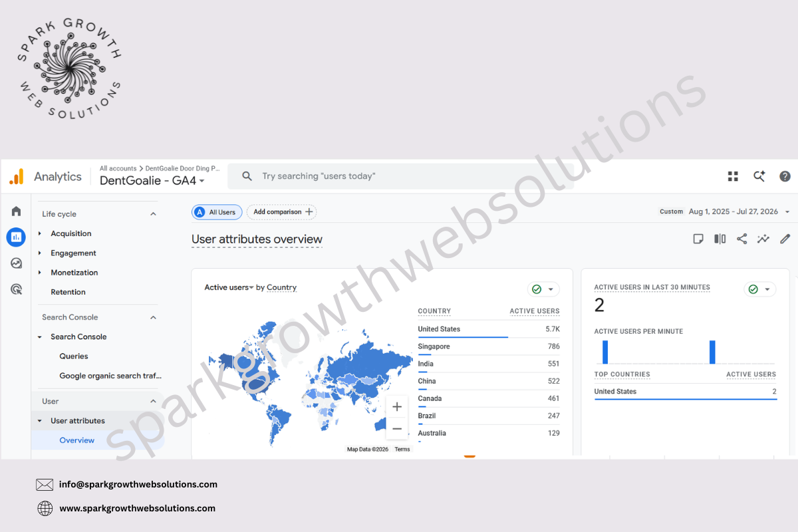The height and width of the screenshot is (532, 798).
Task: Click the second per-minute activity bar
Action: [x=712, y=352]
